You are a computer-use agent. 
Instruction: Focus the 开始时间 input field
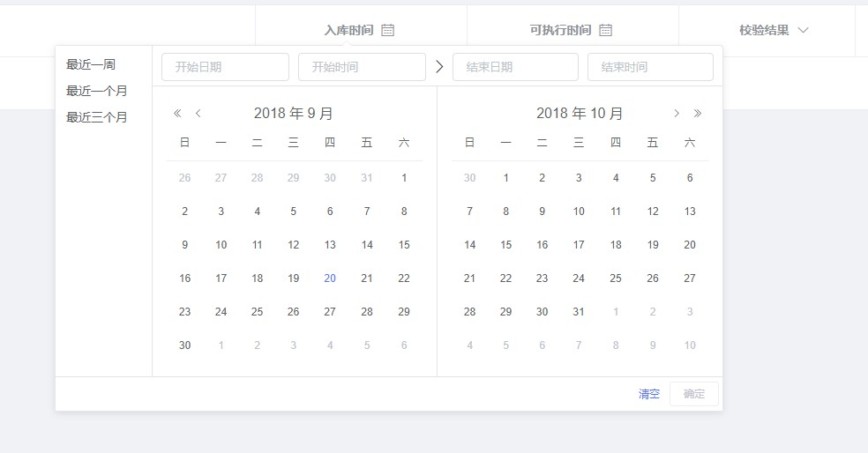(x=362, y=67)
